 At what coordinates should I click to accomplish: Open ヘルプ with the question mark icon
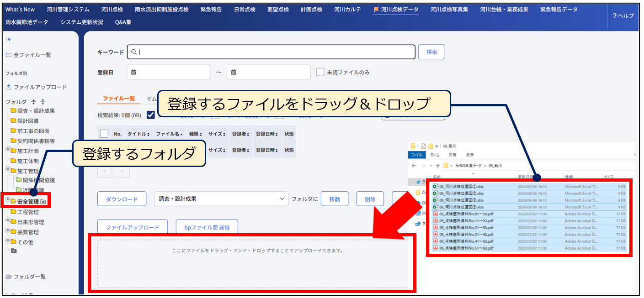615,16
